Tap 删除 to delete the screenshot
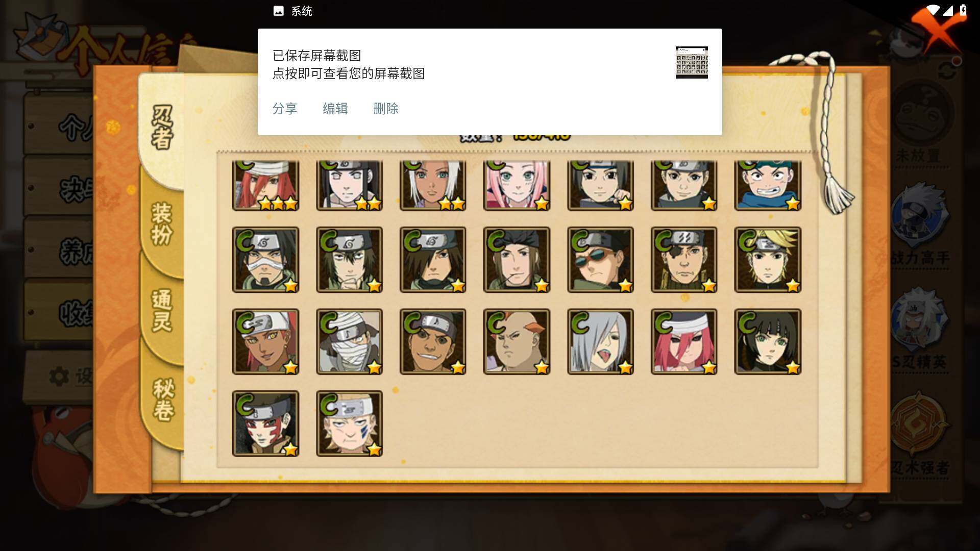This screenshot has height=551, width=980. click(x=385, y=109)
